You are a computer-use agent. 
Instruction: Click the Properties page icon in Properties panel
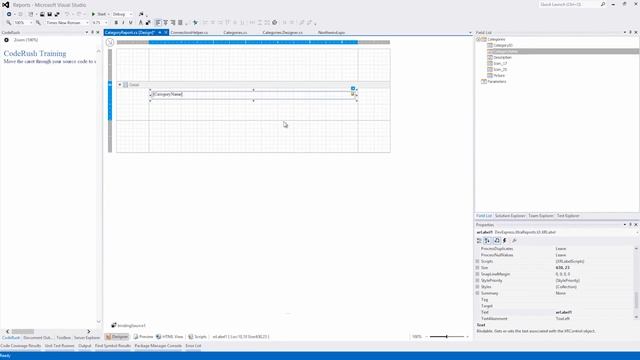[496, 241]
